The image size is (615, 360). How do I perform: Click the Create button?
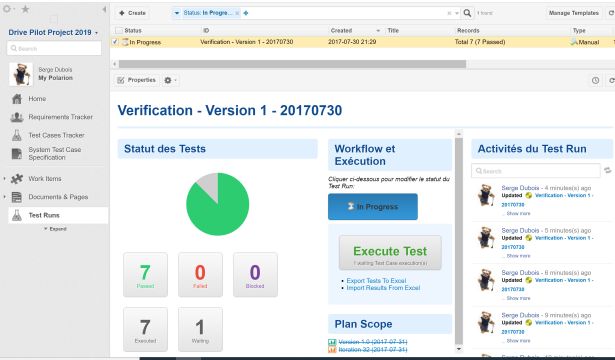[x=132, y=13]
